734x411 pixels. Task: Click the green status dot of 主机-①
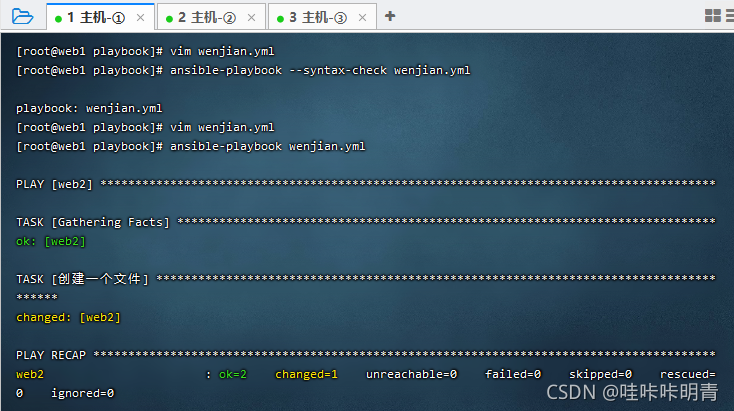[59, 19]
